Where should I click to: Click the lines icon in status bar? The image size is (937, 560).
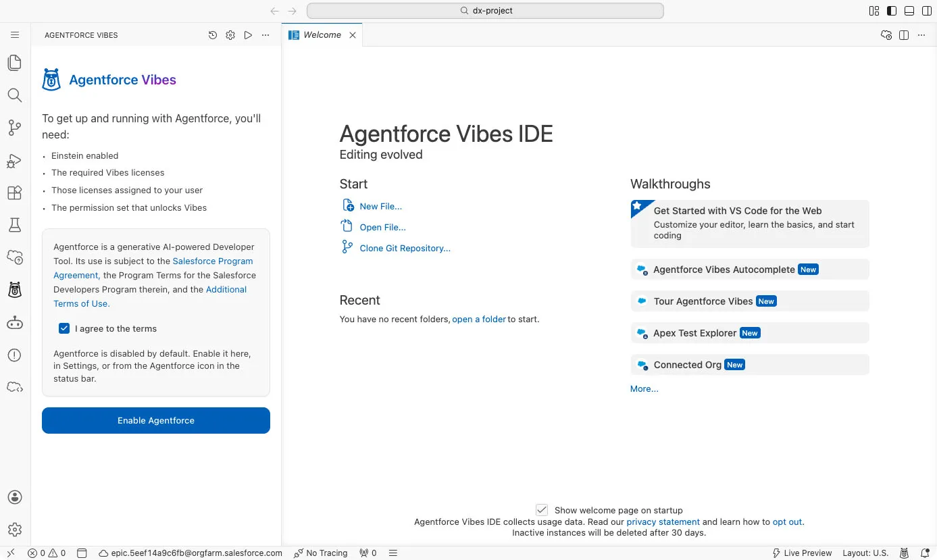point(393,553)
